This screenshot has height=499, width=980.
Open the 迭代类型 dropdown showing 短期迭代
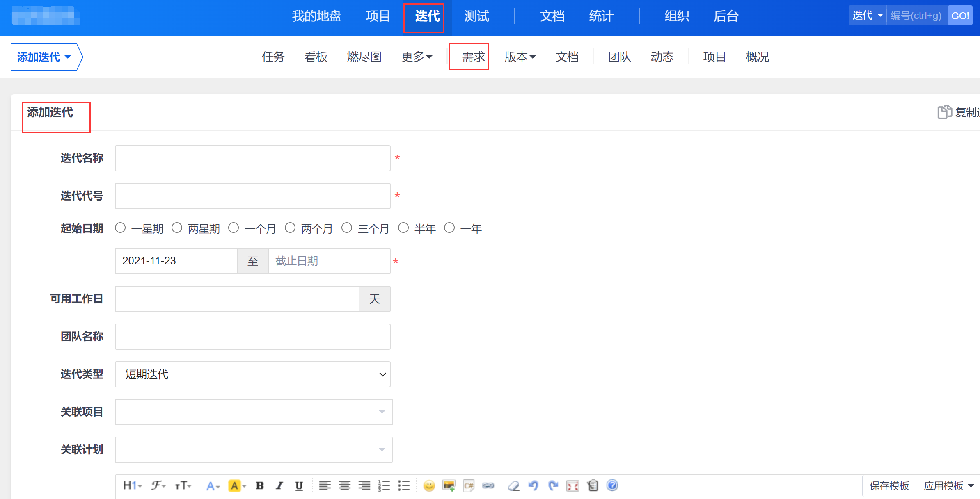(252, 374)
